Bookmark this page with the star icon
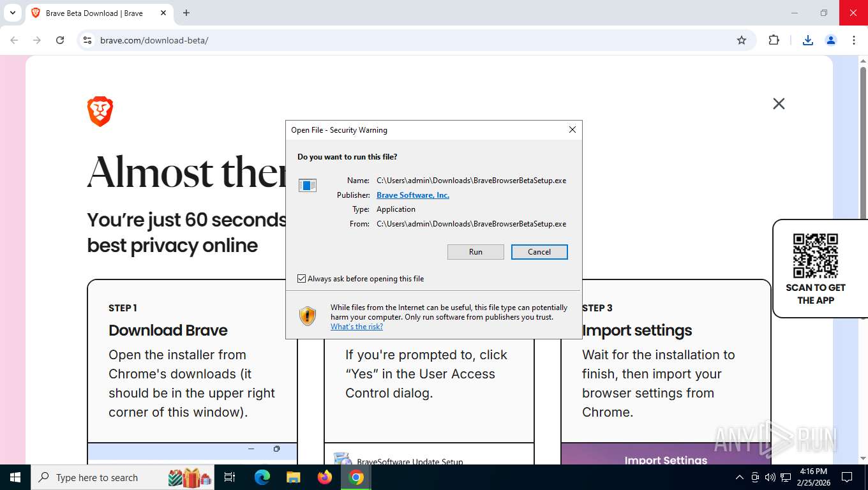This screenshot has width=868, height=490. pyautogui.click(x=742, y=40)
